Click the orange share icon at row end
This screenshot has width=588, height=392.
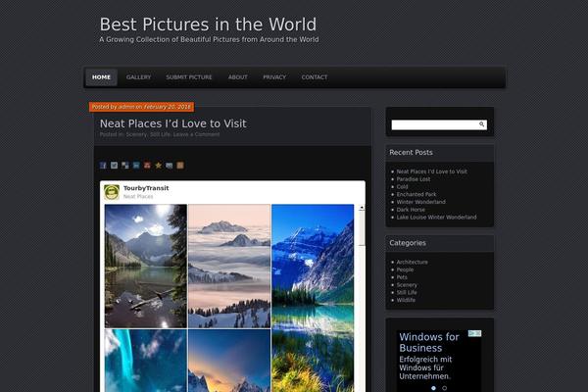(180, 166)
